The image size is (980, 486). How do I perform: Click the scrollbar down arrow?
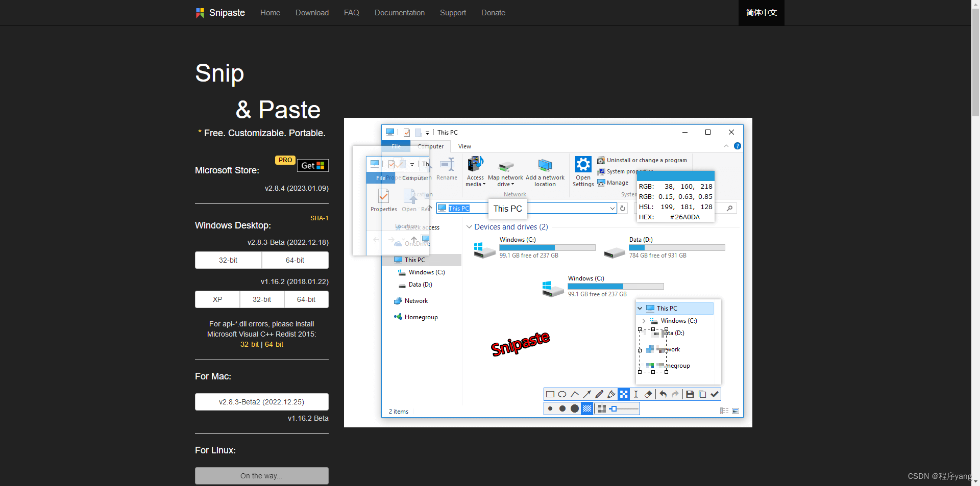click(975, 481)
